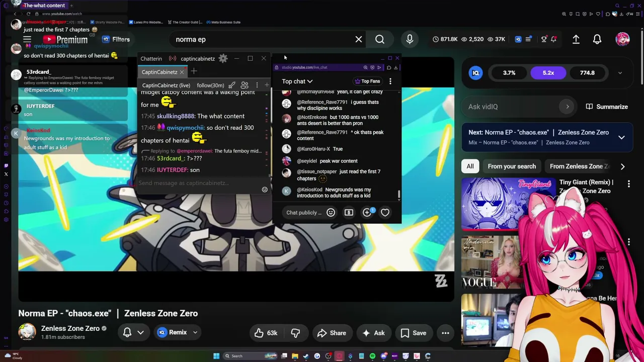Image resolution: width=644 pixels, height=362 pixels.
Task: Open more video actions ellipsis
Action: click(445, 333)
